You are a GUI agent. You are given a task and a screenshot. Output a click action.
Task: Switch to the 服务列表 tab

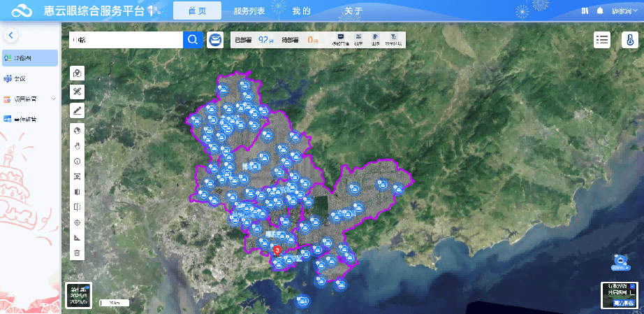[x=249, y=11]
